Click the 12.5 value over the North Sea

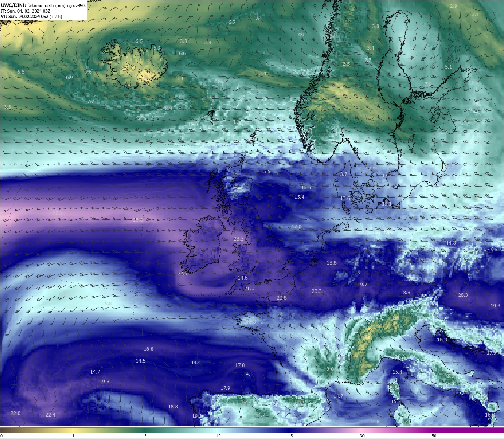pyautogui.click(x=306, y=187)
